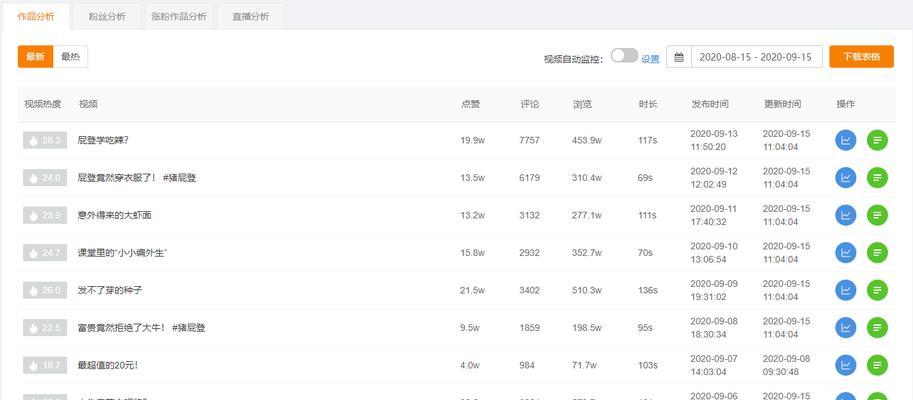
Task: Open details list for 最超值的20元 video
Action: [877, 365]
